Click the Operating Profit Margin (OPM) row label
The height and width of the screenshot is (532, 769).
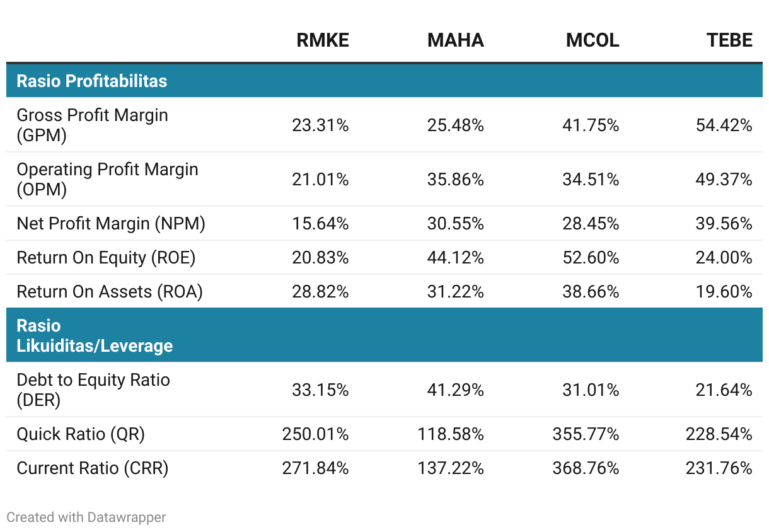click(x=107, y=179)
